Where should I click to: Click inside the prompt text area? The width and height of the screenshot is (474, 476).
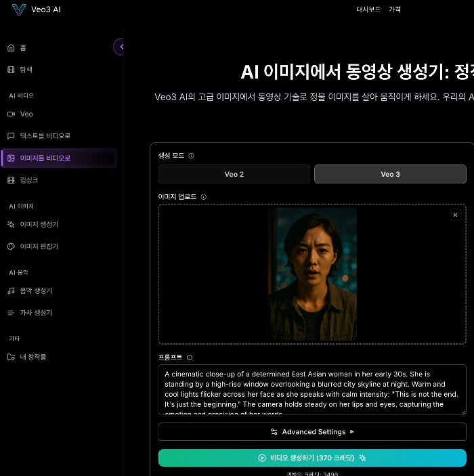pos(312,390)
